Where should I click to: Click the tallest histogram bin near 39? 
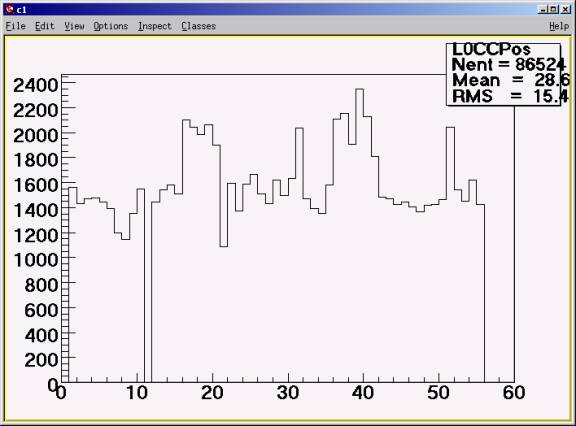pyautogui.click(x=360, y=235)
